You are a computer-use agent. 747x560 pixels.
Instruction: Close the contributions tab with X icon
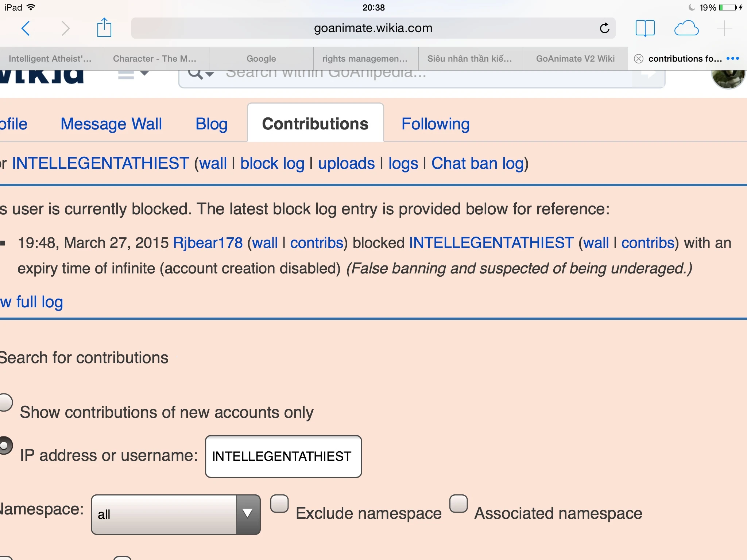tap(638, 59)
